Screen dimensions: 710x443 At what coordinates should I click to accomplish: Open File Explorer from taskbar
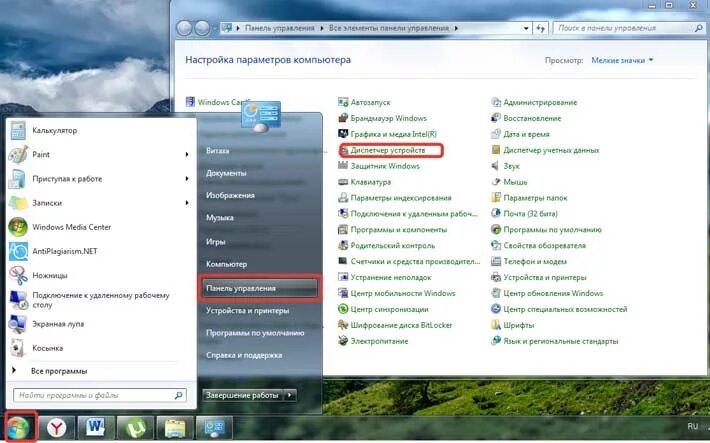[175, 428]
